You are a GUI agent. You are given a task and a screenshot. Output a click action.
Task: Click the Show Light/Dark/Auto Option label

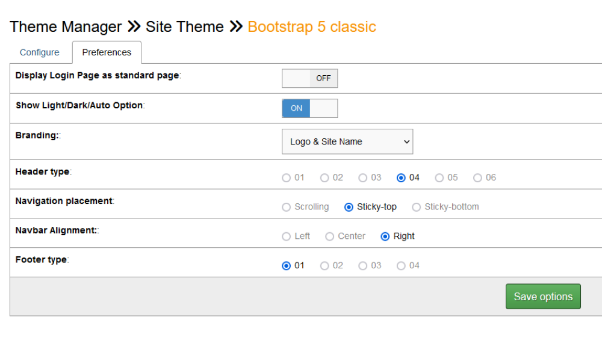(79, 105)
